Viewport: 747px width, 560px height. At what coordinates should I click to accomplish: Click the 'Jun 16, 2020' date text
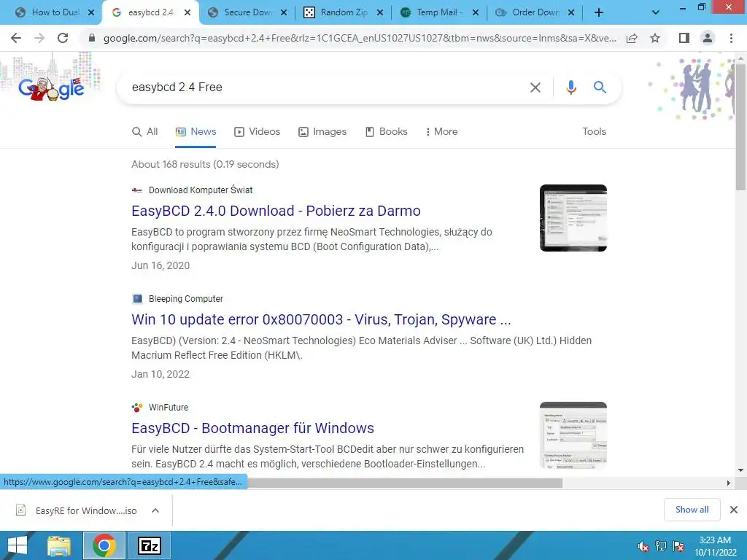pos(160,265)
